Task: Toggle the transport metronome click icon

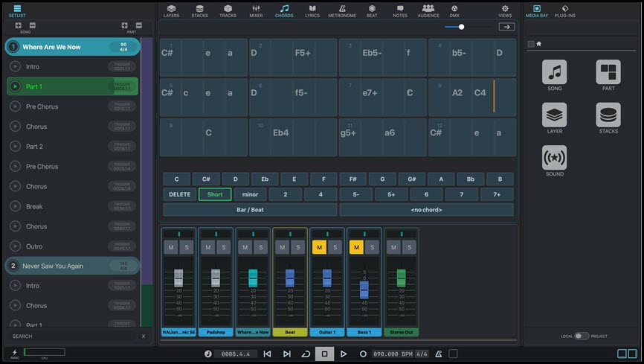Action: pyautogui.click(x=438, y=354)
